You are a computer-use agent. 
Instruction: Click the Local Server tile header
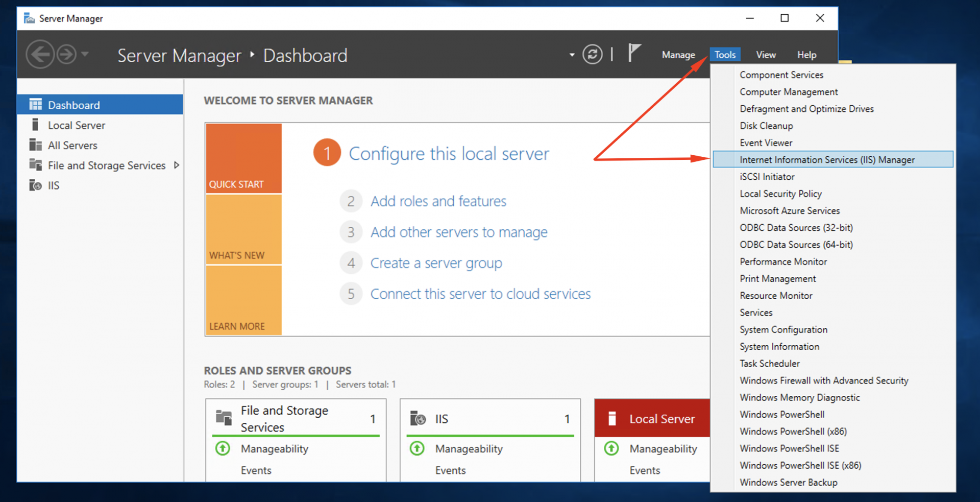pyautogui.click(x=652, y=418)
